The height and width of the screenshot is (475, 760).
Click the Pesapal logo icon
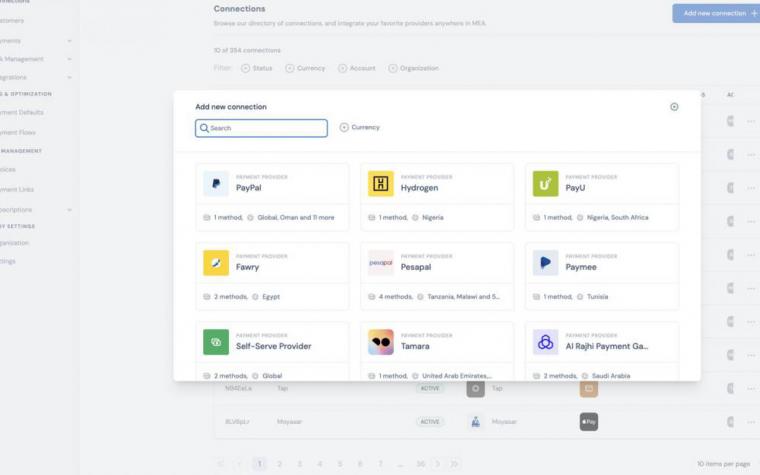click(x=380, y=263)
